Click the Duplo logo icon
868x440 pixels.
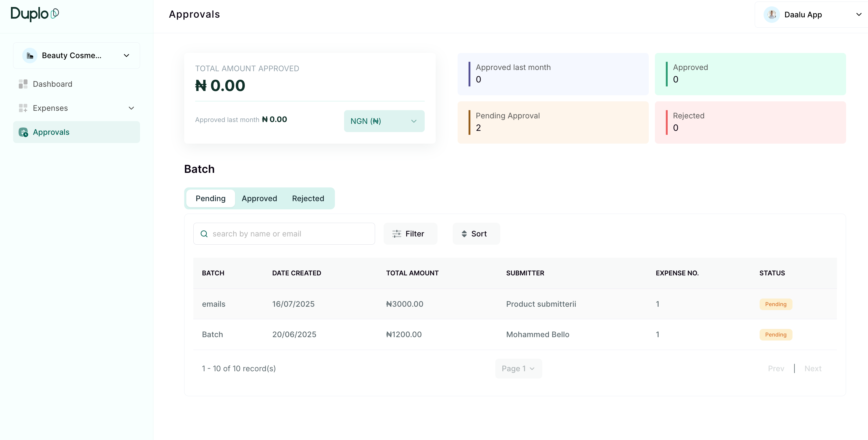54,13
